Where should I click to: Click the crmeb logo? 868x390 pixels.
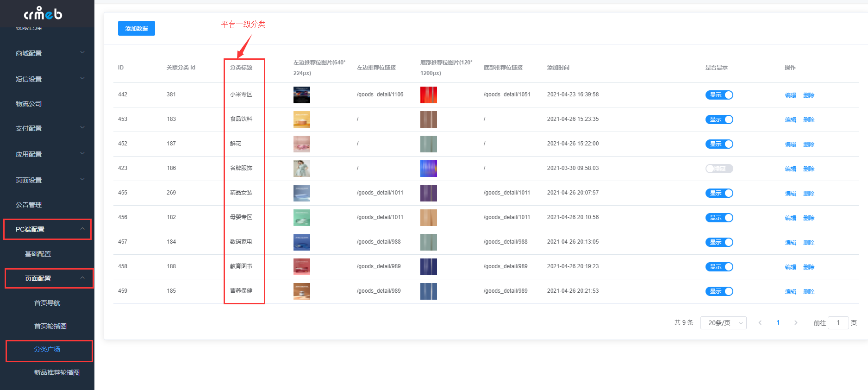pyautogui.click(x=43, y=13)
